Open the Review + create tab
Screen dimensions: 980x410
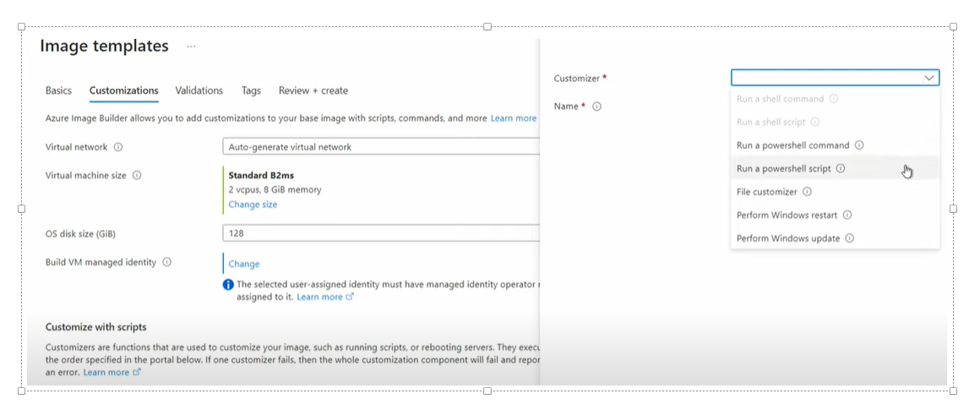coord(313,90)
